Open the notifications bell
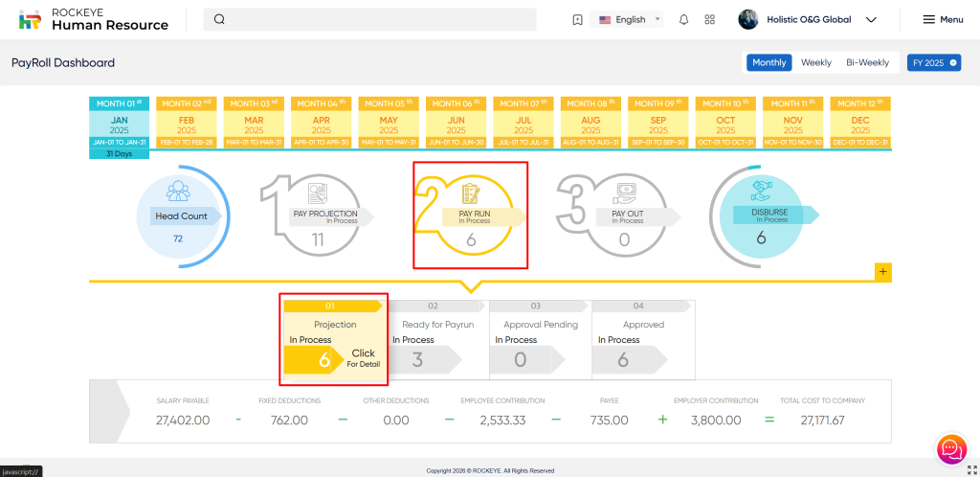This screenshot has width=980, height=477. pos(683,19)
